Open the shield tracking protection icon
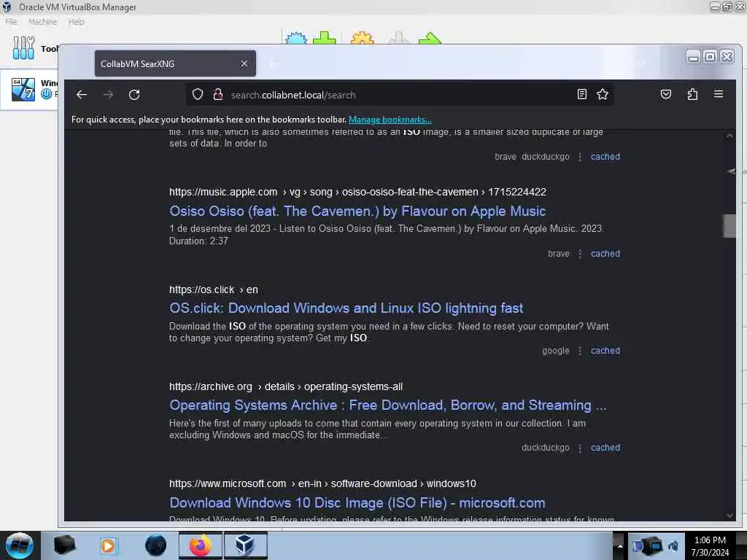This screenshot has width=747, height=560. [x=198, y=94]
